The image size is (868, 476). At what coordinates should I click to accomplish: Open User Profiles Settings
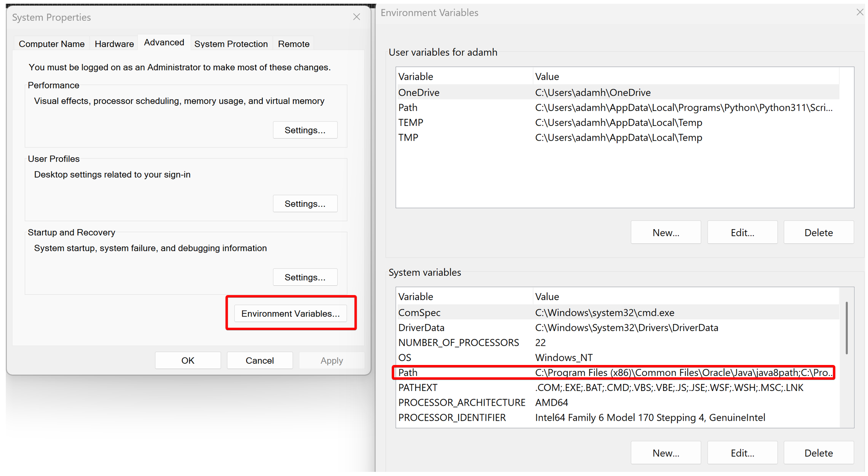tap(305, 204)
